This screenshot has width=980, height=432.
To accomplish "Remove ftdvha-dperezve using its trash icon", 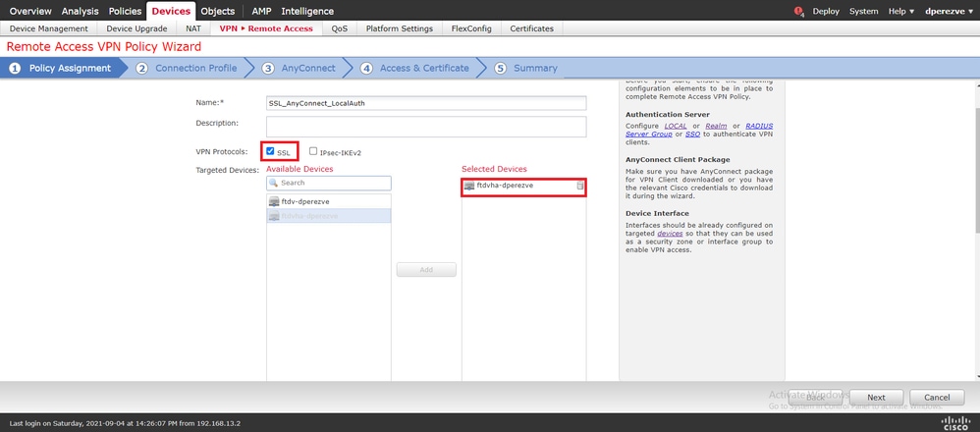I will tap(579, 186).
